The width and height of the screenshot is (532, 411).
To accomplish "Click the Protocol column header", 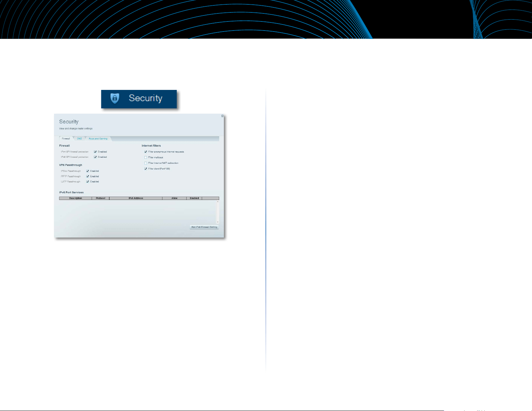I will (101, 198).
